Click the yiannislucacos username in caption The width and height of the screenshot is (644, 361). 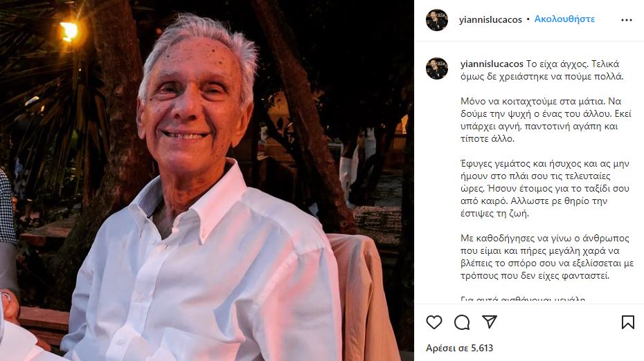[x=492, y=64]
